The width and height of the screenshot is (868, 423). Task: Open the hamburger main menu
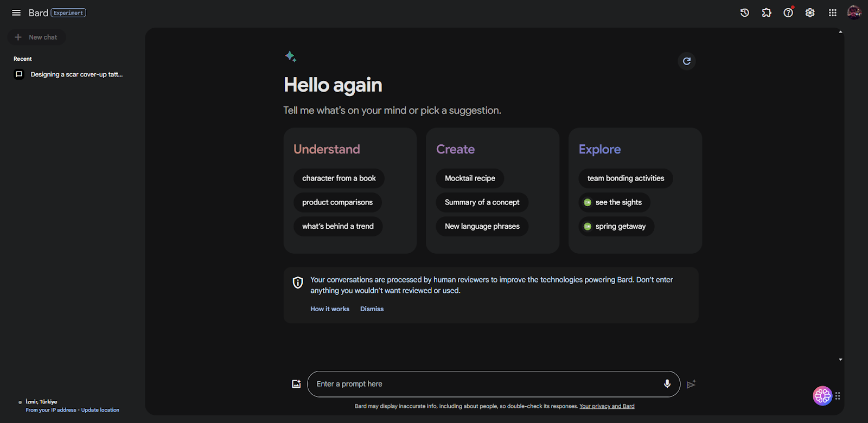click(16, 12)
